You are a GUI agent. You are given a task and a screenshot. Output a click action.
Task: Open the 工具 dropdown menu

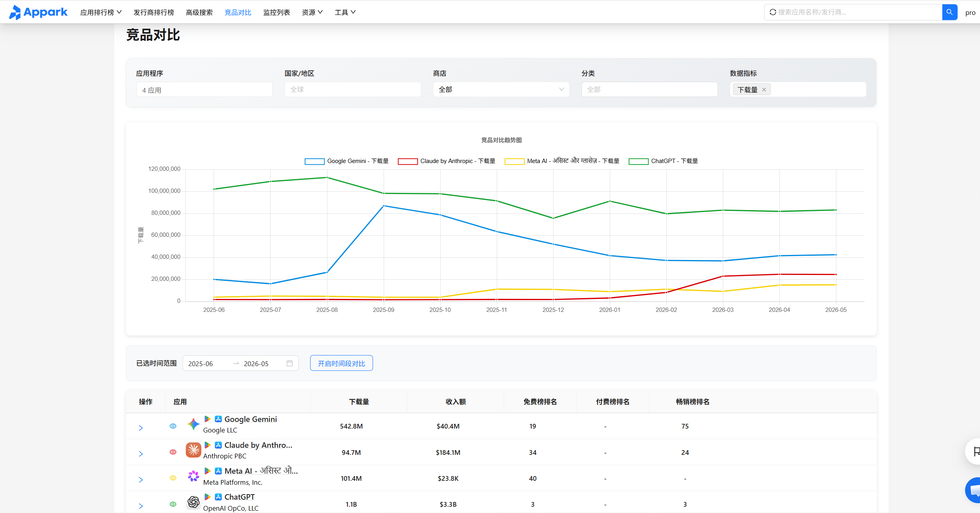tap(345, 12)
